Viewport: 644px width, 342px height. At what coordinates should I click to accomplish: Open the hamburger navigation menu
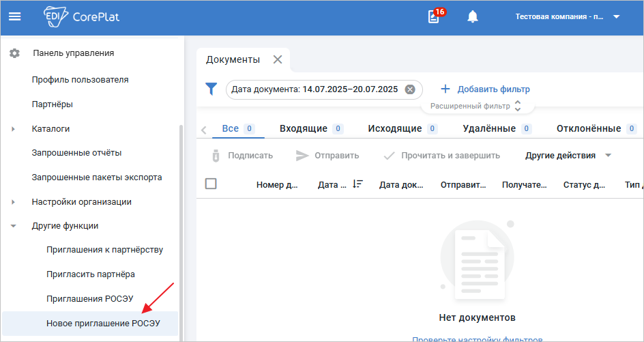(x=15, y=17)
